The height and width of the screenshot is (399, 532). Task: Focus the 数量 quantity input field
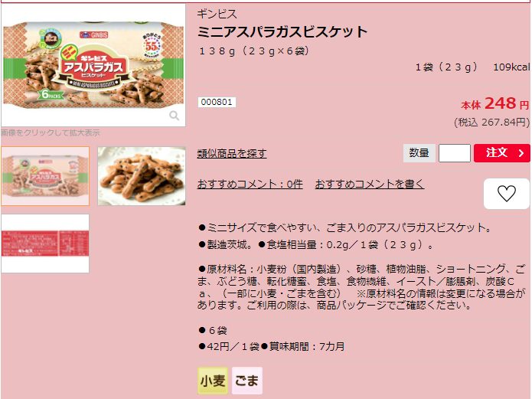454,153
